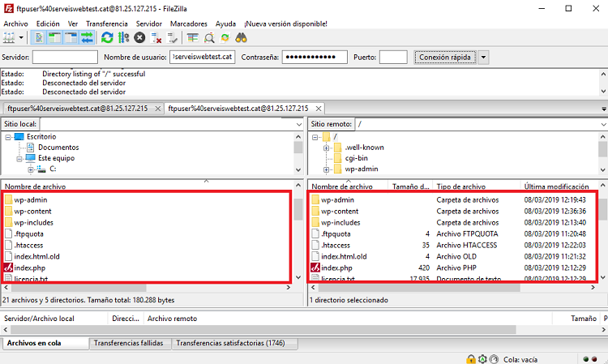Open the Sitio remoto path dropdown
The height and width of the screenshot is (364, 608).
[603, 124]
